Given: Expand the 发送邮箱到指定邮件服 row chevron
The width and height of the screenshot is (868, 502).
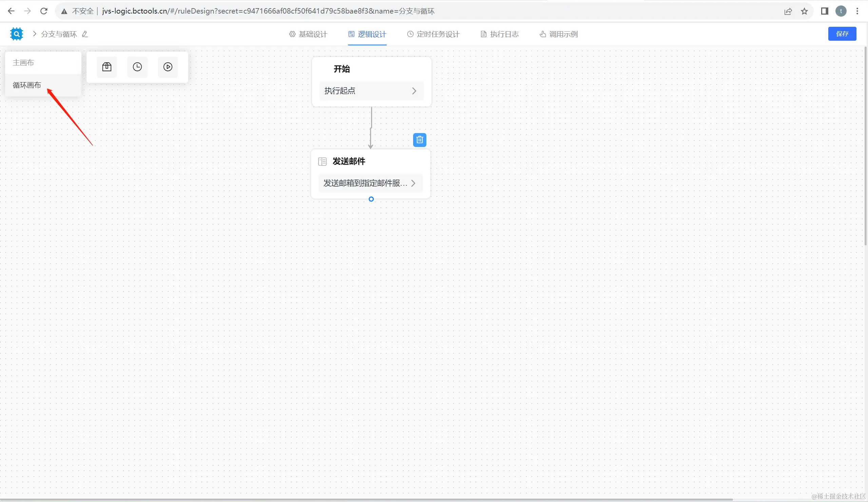Looking at the screenshot, I should click(413, 183).
